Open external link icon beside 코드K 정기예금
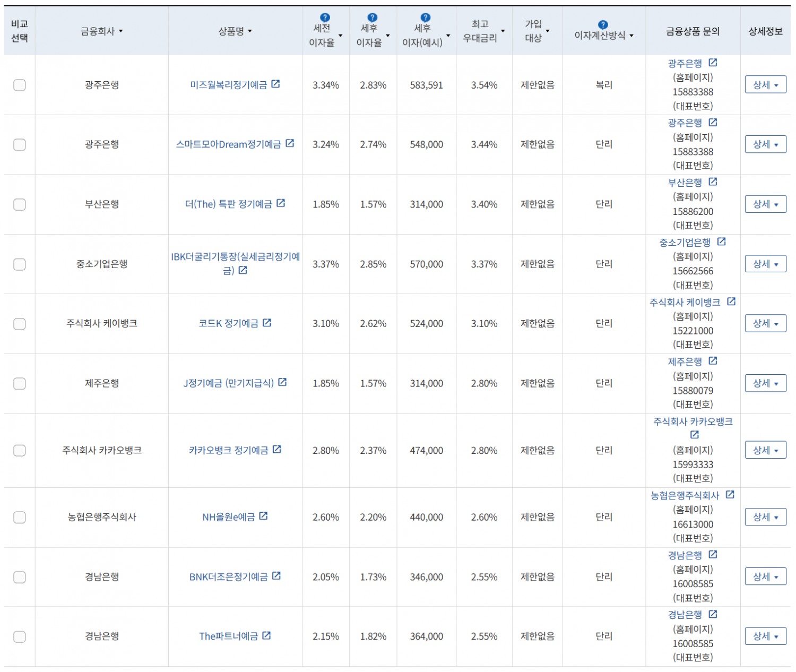 (x=267, y=323)
